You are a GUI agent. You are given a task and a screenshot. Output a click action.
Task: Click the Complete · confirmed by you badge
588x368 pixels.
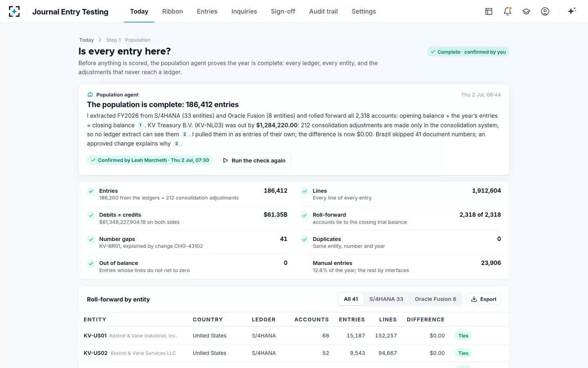click(468, 52)
